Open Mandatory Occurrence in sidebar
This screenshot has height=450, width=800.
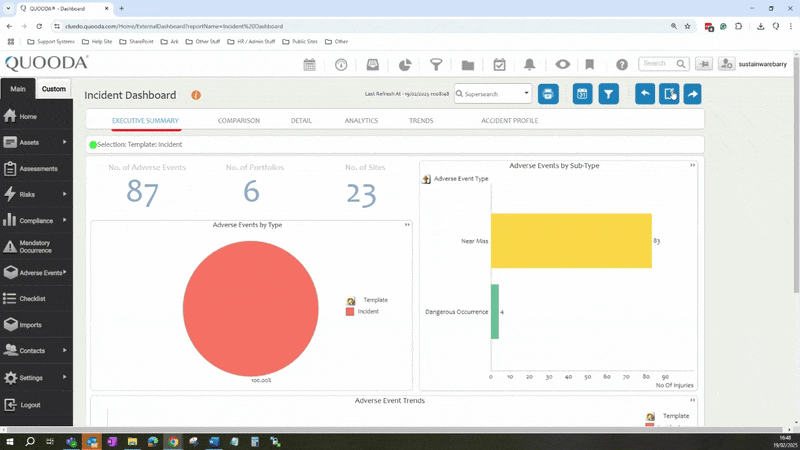pyautogui.click(x=36, y=246)
